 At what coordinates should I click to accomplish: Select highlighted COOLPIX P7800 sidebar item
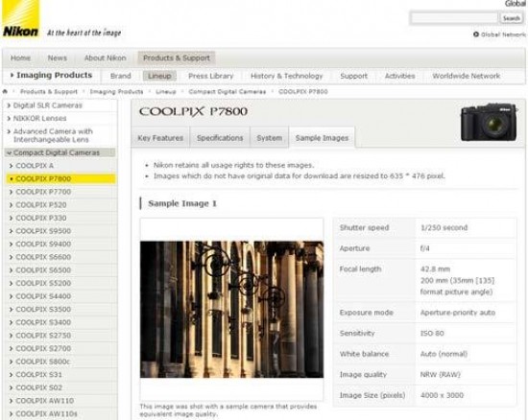pos(61,178)
